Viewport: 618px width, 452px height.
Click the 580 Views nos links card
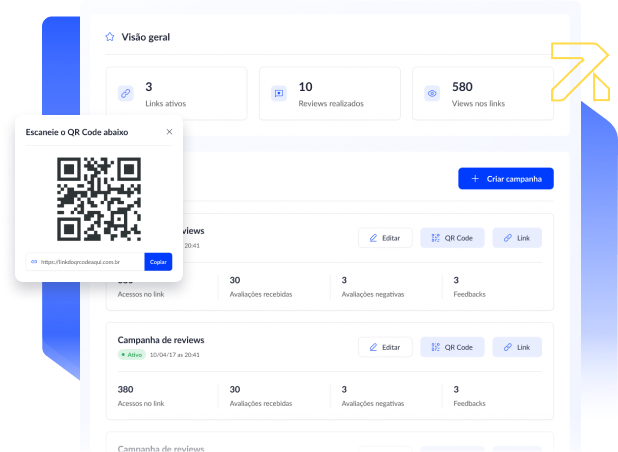coord(482,93)
